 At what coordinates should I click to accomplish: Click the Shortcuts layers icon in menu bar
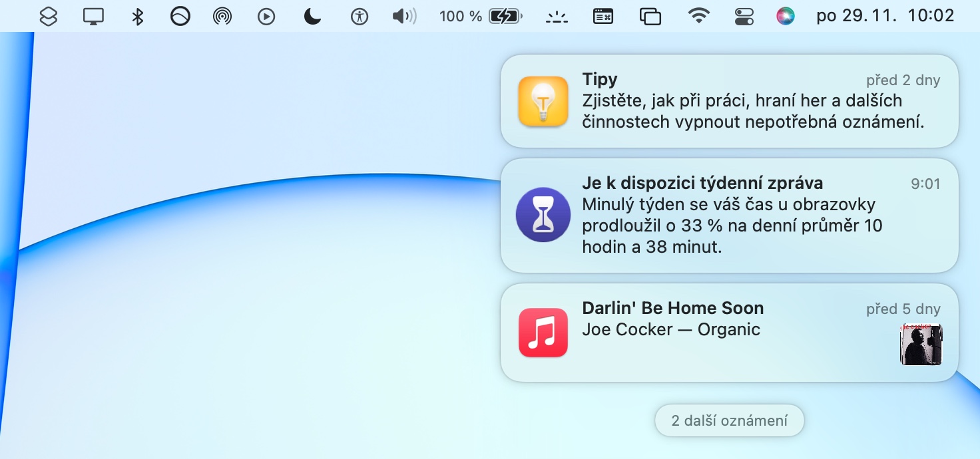click(49, 16)
